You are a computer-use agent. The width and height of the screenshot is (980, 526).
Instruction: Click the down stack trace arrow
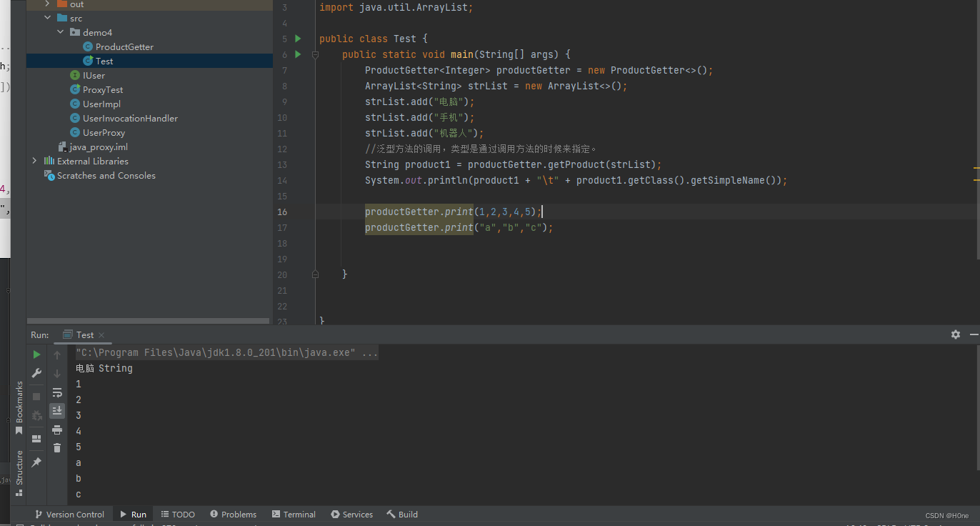click(x=57, y=373)
